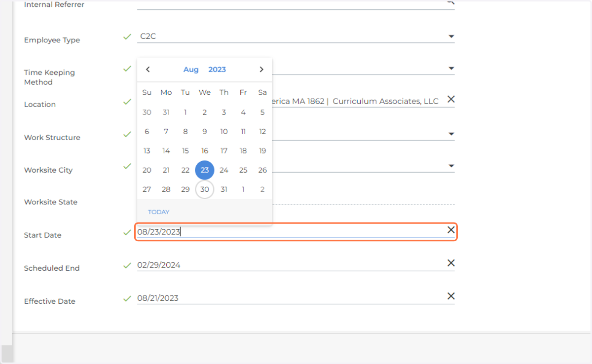Click the Employee Type label
592x364 pixels.
point(52,40)
